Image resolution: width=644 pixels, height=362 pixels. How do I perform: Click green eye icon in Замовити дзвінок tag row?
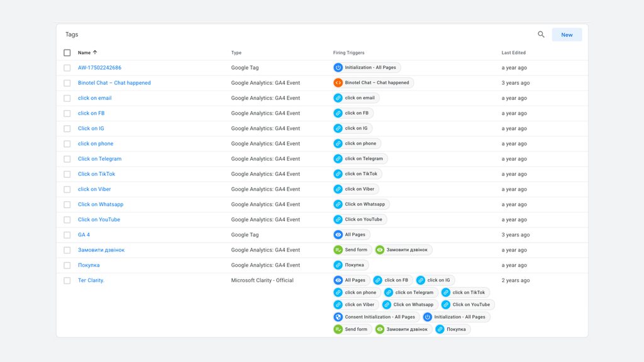(380, 250)
